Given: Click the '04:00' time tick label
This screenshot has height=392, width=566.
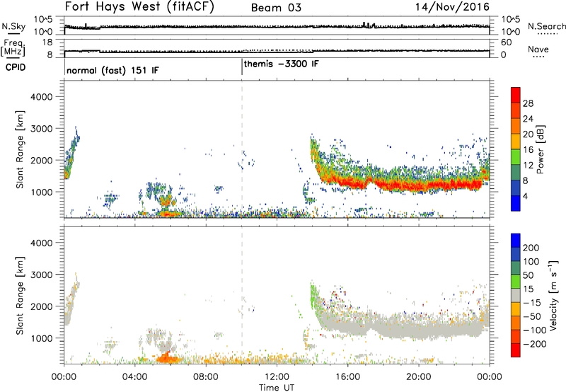Looking at the screenshot, I should (x=134, y=377).
